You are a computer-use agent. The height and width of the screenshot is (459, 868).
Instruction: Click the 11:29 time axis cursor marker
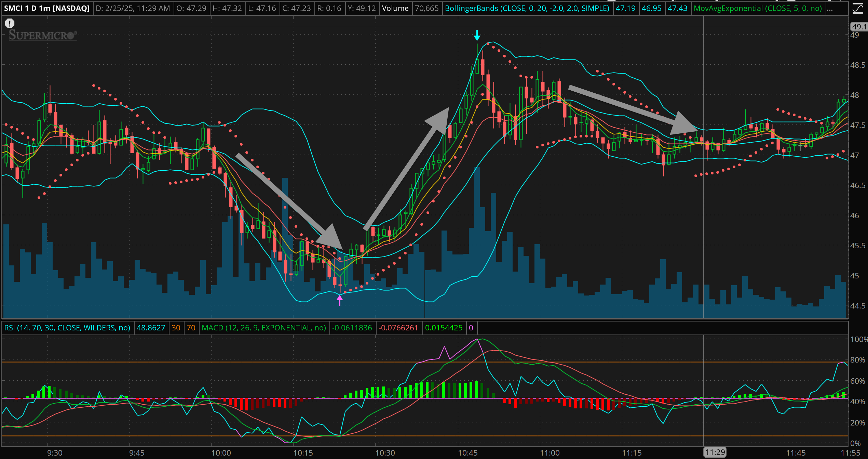click(715, 453)
